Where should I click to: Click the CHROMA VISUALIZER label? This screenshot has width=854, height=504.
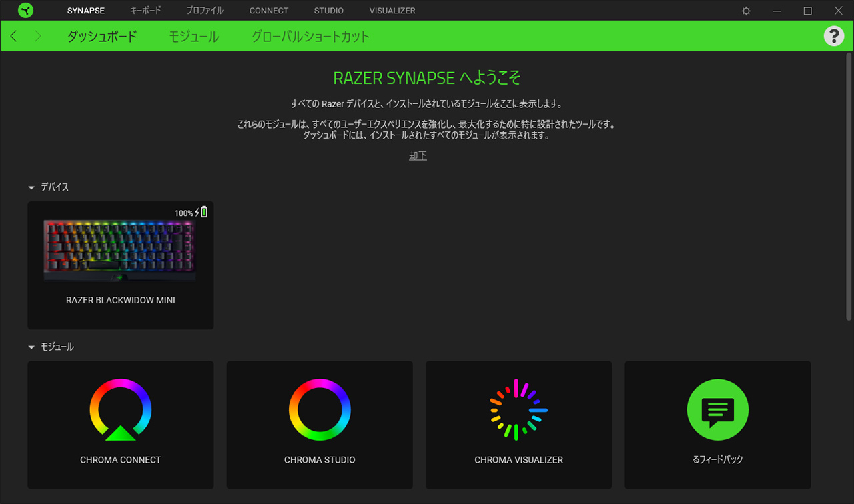pos(518,460)
